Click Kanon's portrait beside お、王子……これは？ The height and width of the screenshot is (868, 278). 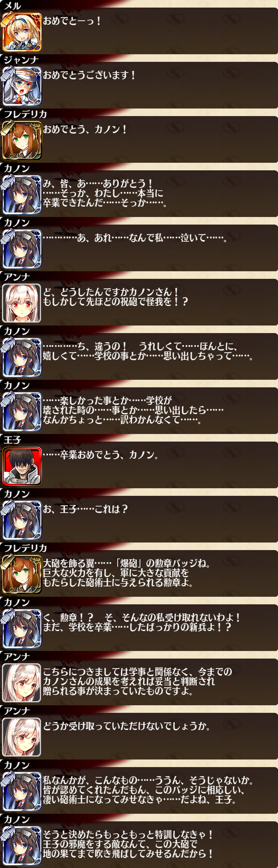[x=22, y=521]
